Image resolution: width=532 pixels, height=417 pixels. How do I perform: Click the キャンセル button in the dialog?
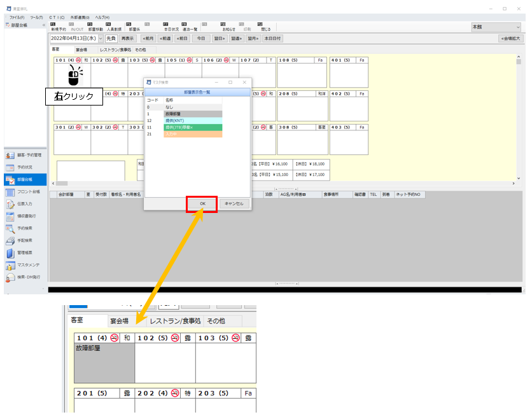234,203
